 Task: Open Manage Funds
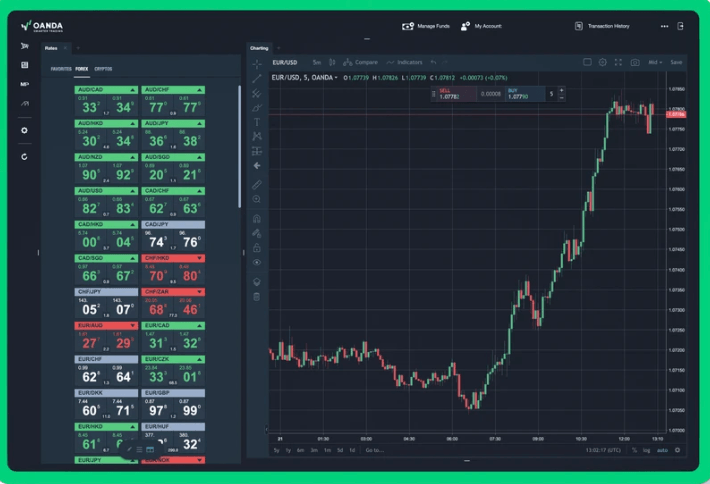click(426, 26)
